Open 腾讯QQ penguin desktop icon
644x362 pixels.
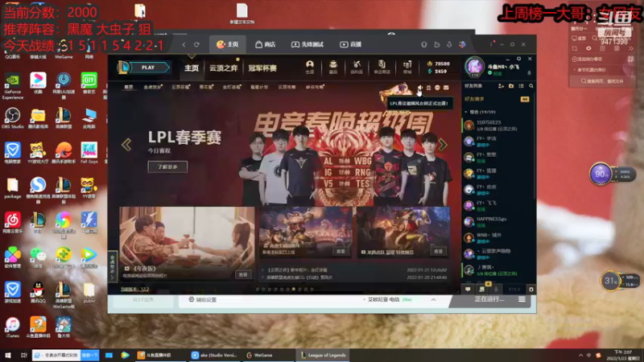pos(37,292)
